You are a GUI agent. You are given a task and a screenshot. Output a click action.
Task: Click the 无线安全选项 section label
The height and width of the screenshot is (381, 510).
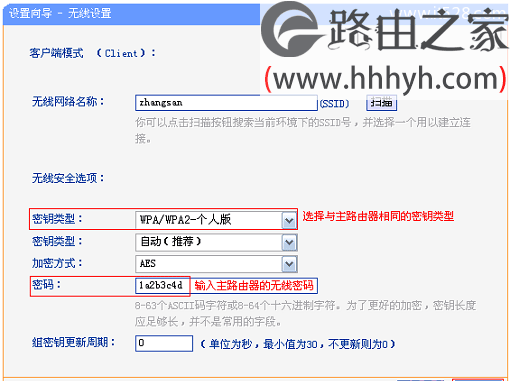click(68, 178)
